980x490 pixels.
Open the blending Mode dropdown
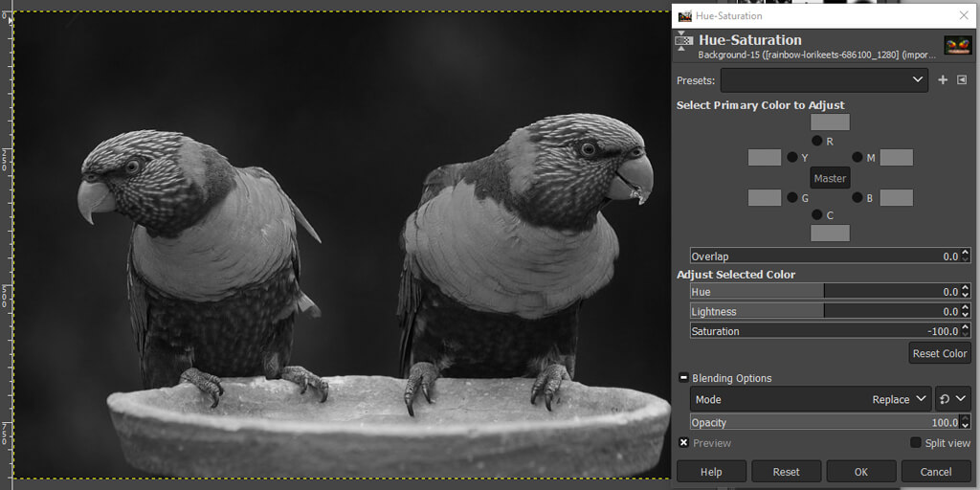(x=811, y=399)
